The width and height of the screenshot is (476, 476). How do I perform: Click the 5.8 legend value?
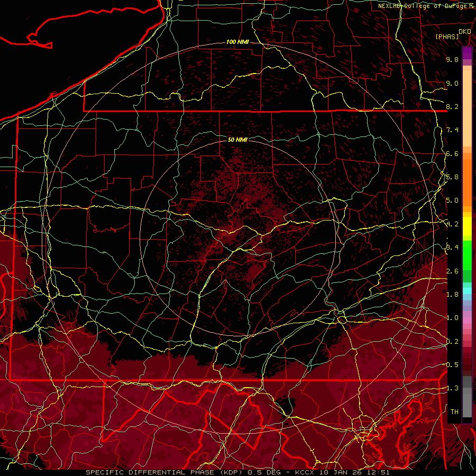[452, 177]
